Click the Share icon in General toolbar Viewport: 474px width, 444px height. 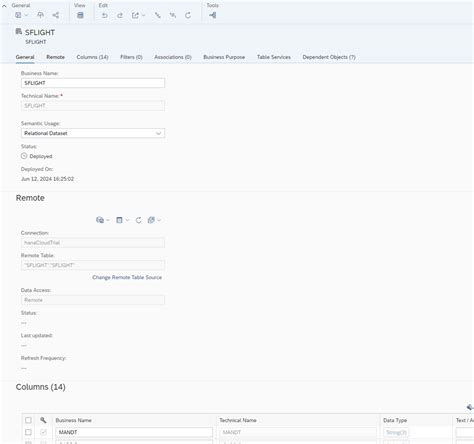pos(56,15)
